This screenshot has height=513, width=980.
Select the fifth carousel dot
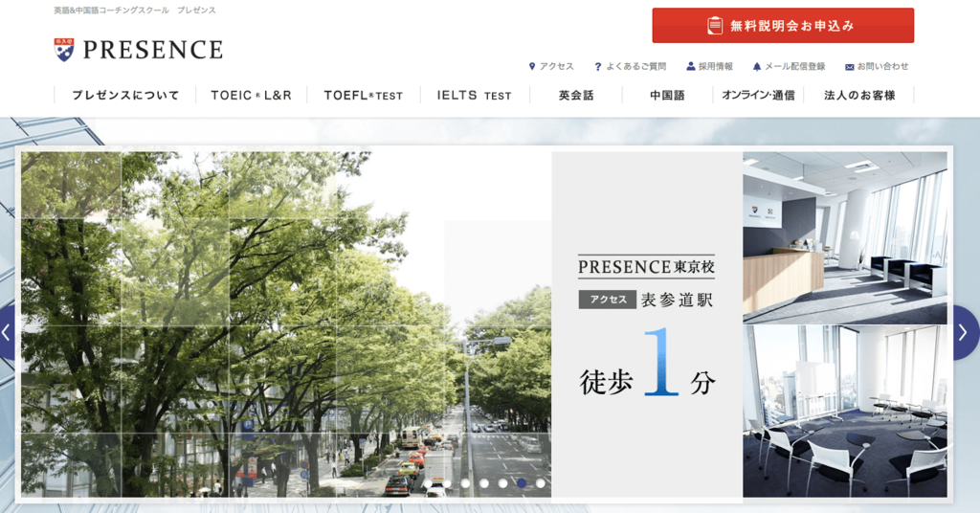502,483
